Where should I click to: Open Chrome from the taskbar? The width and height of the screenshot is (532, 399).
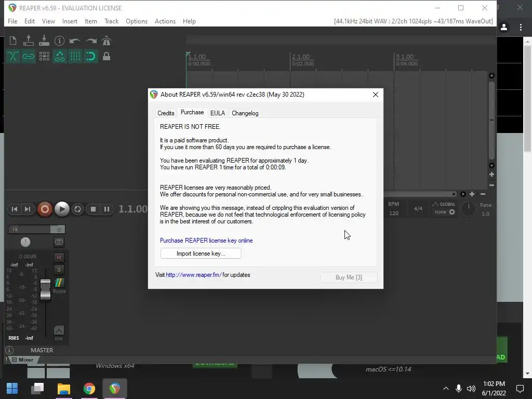[89, 389]
